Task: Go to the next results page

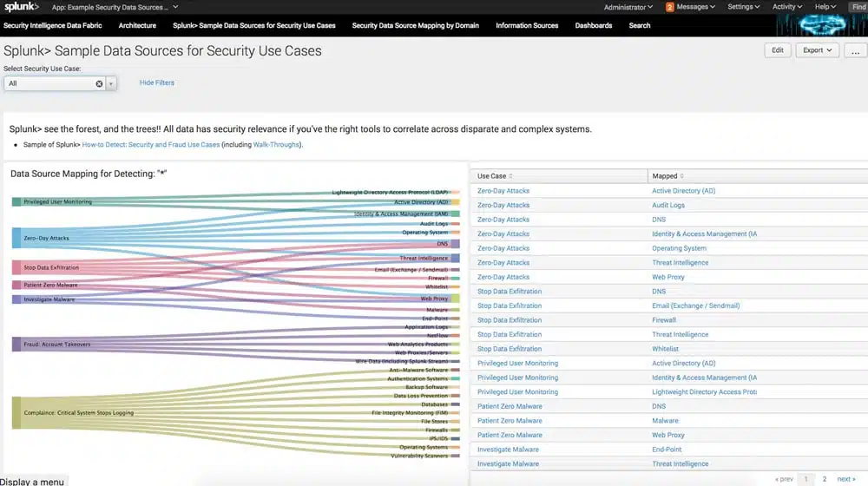Action: coord(845,479)
